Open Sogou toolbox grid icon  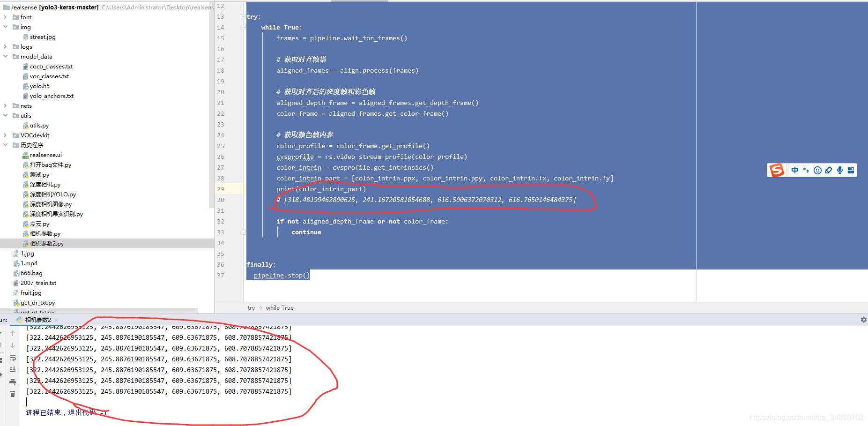click(851, 170)
